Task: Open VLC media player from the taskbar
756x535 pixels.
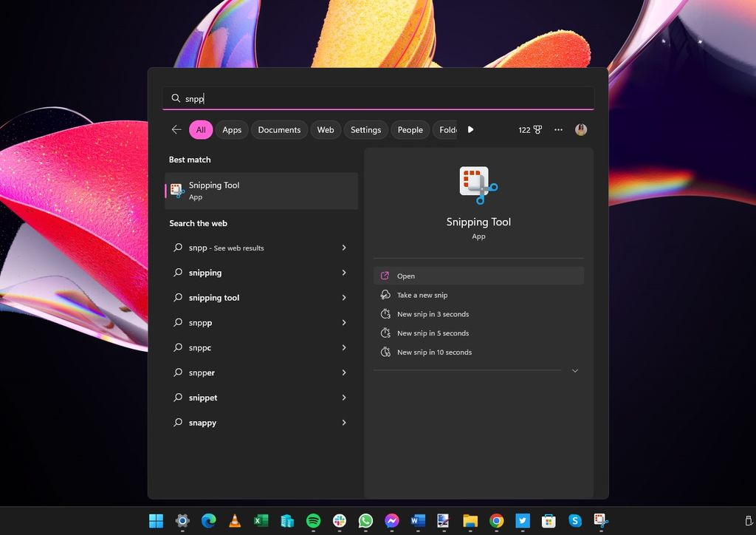Action: (235, 521)
